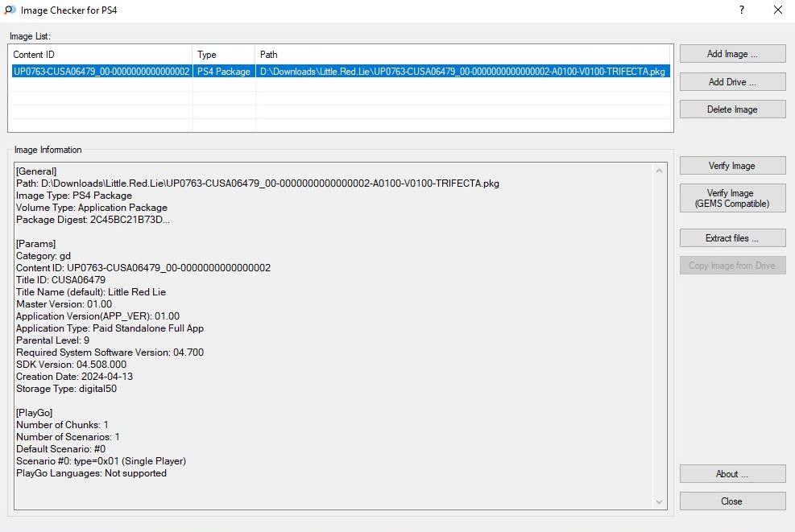Click the Content ID line under Params

[143, 268]
